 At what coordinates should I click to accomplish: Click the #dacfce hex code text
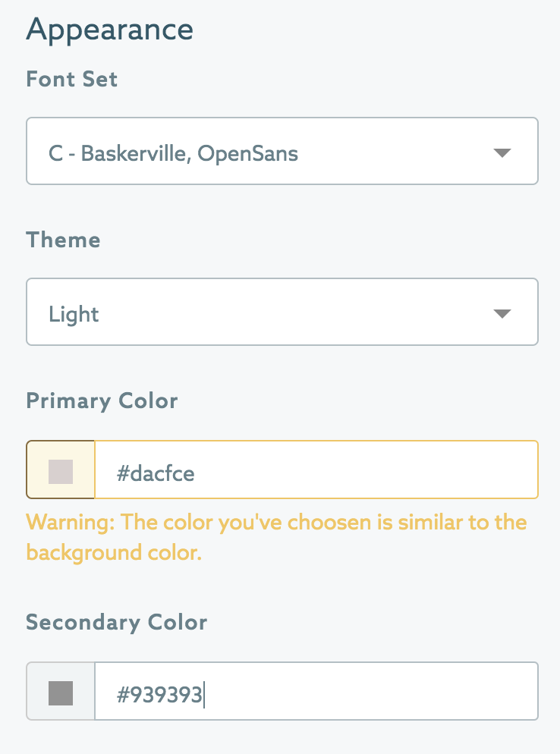click(155, 473)
